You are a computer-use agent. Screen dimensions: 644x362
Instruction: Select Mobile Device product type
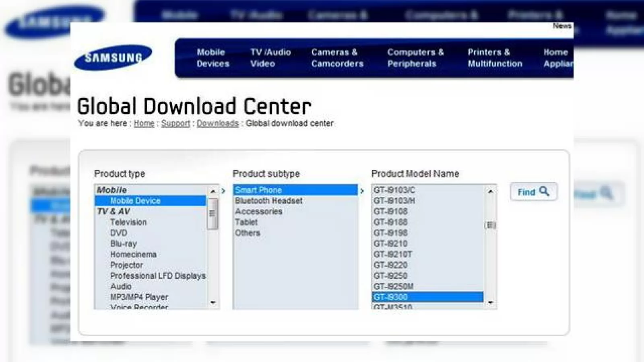tap(151, 201)
